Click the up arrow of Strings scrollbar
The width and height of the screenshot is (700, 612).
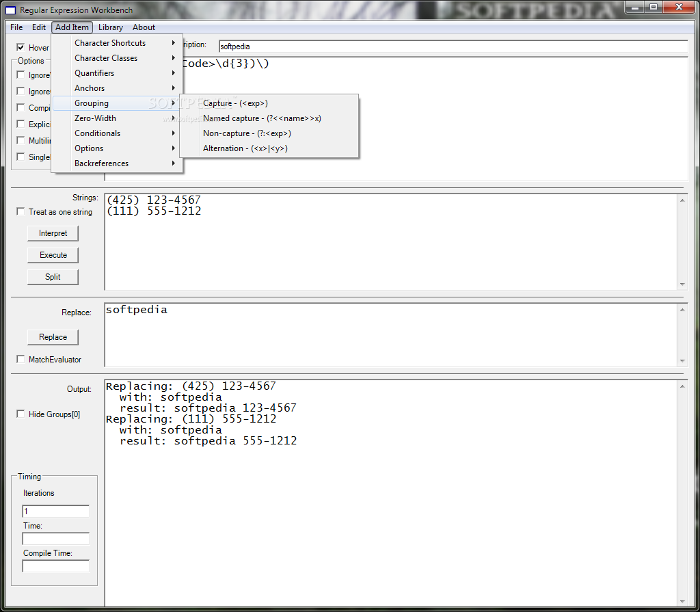(682, 200)
